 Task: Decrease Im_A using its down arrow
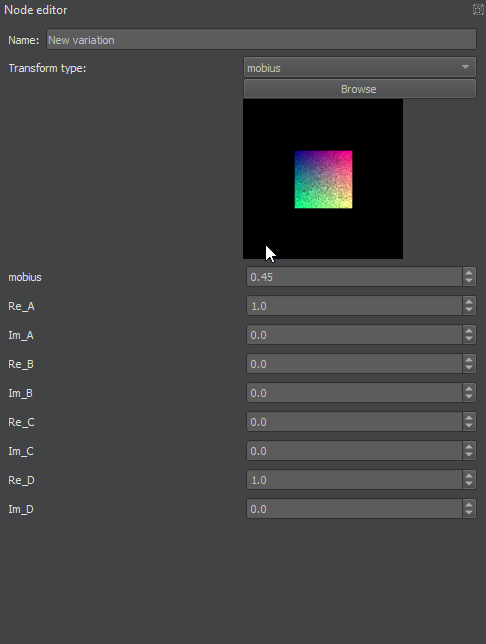coord(469,339)
